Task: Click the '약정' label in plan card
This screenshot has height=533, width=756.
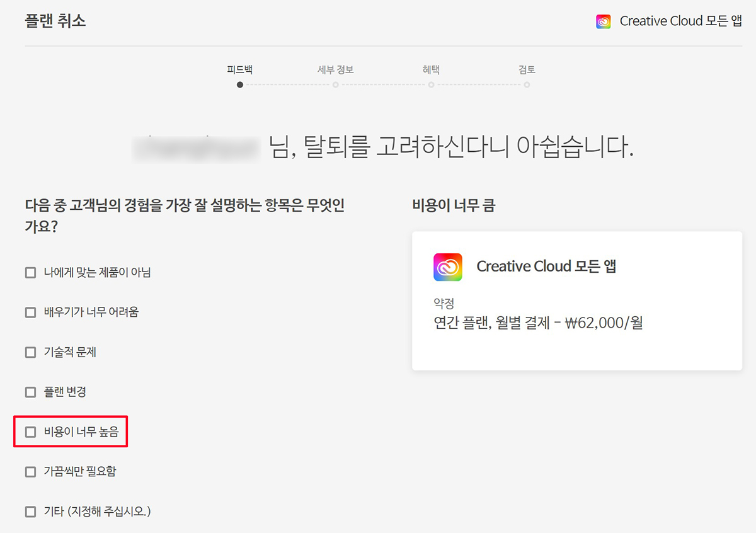Action: [x=444, y=304]
